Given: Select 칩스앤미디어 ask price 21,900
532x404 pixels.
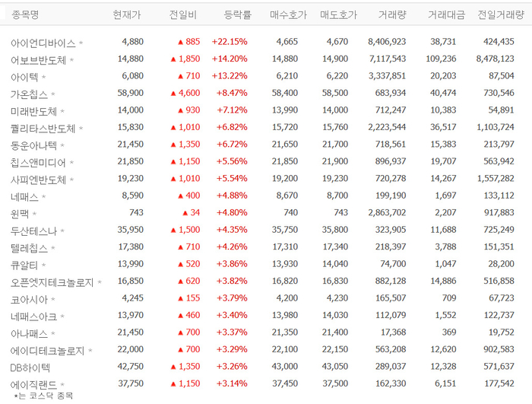Looking at the screenshot, I should (335, 161).
